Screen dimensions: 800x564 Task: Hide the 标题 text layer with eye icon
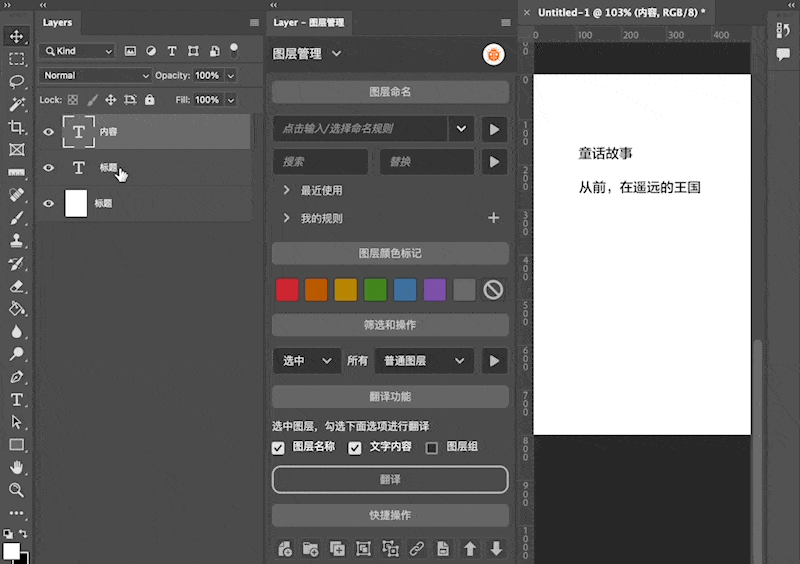coord(48,167)
